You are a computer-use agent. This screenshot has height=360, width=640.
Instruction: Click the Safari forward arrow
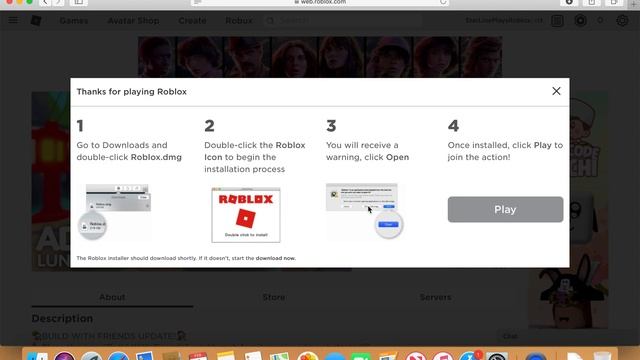click(58, 2)
